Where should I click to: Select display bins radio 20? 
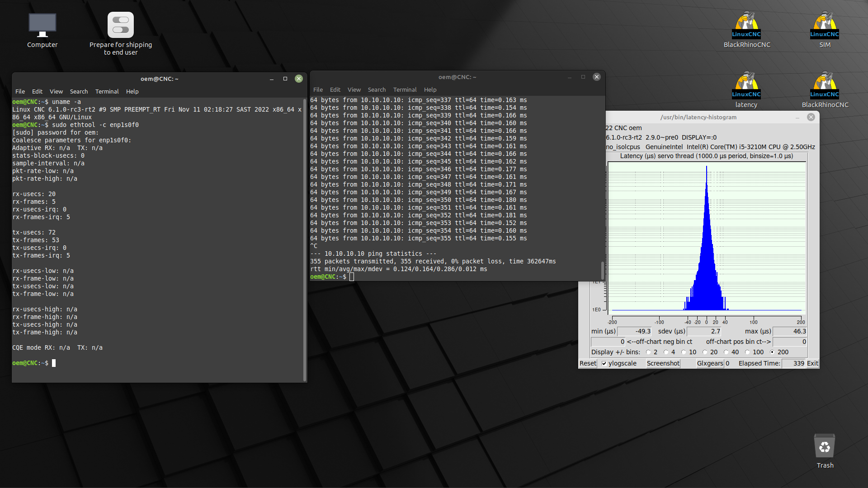705,352
